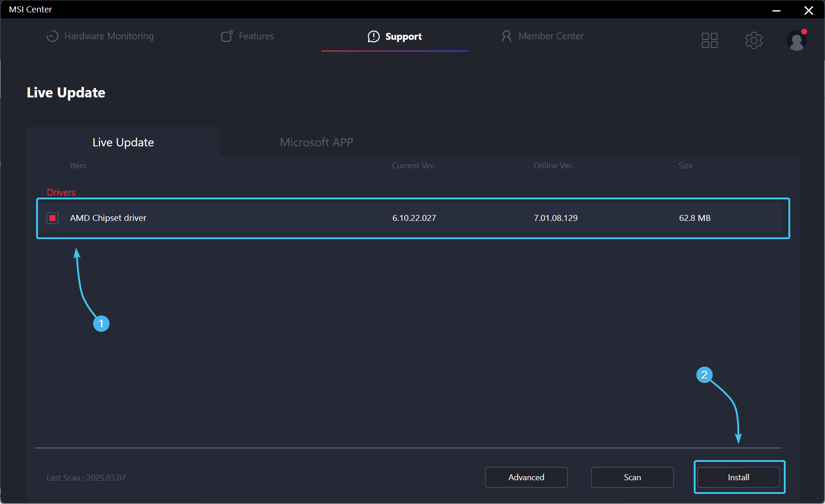Select the Support tab
The height and width of the screenshot is (504, 825).
(395, 37)
